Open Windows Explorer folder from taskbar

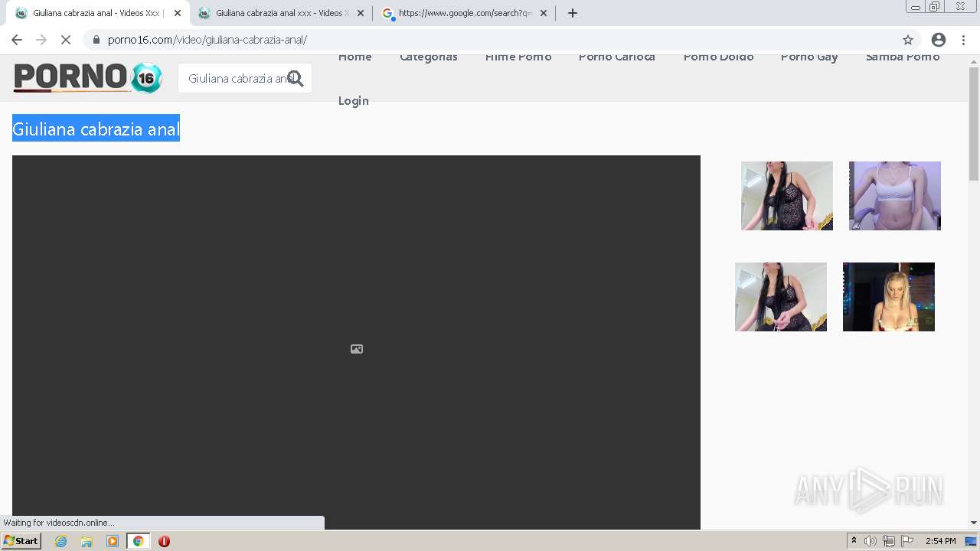87,541
